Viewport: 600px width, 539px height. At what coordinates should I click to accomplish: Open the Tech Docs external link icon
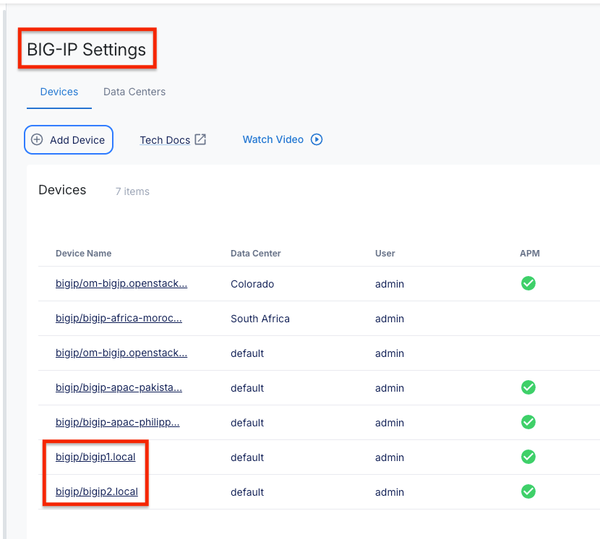[200, 140]
